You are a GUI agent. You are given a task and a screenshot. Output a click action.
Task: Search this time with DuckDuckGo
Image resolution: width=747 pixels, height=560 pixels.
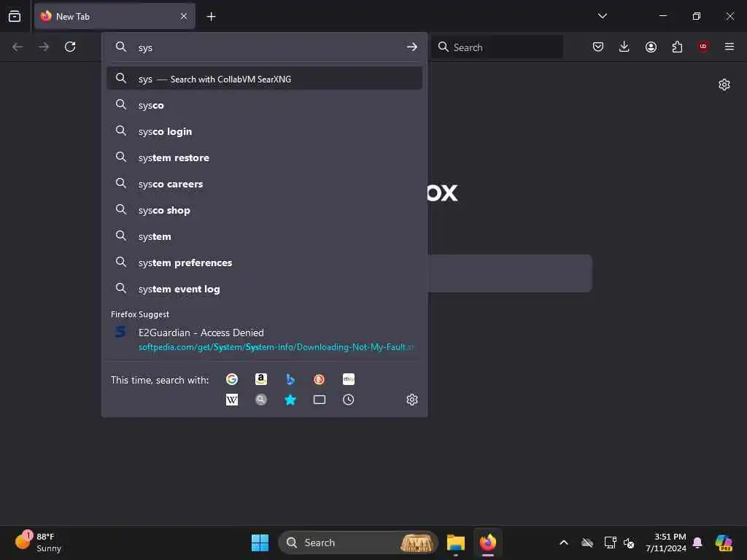[320, 379]
